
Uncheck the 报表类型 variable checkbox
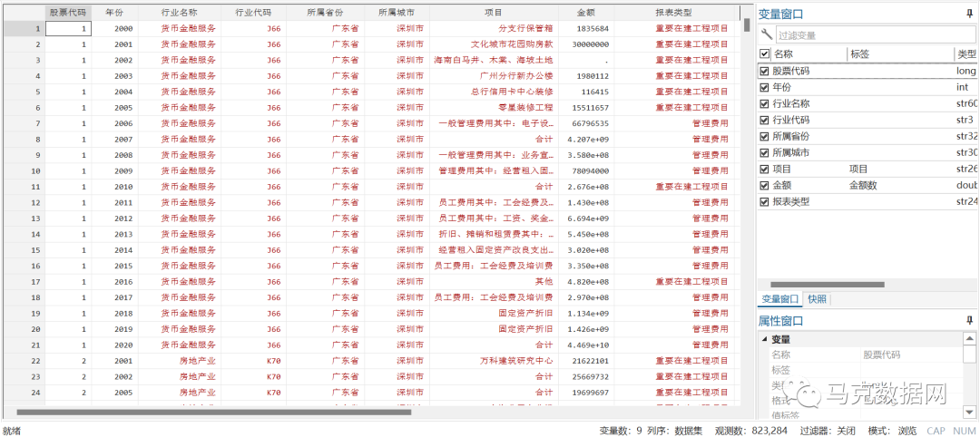pyautogui.click(x=764, y=201)
